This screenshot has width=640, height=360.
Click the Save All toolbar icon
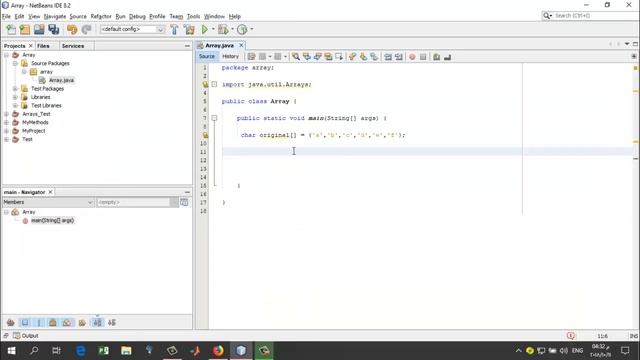click(54, 29)
